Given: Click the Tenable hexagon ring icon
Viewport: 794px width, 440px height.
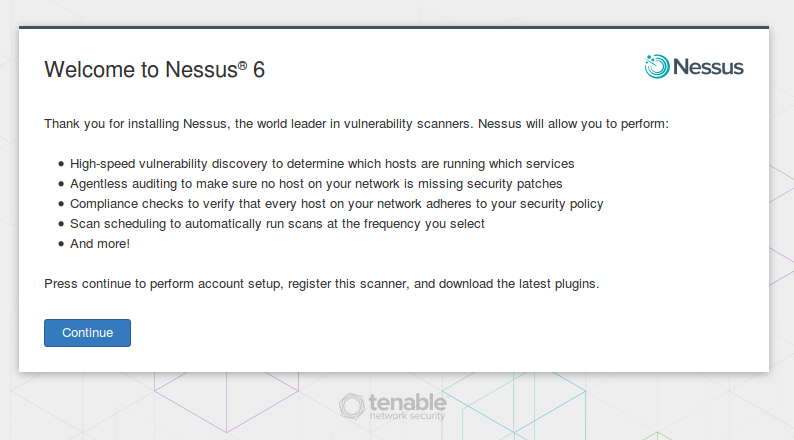Looking at the screenshot, I should point(351,406).
